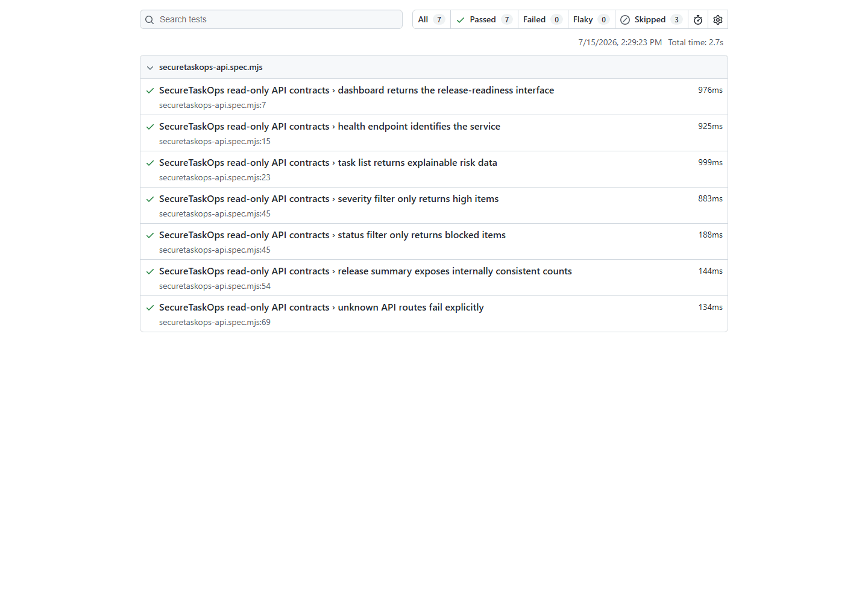Open settings gear icon
The height and width of the screenshot is (603, 868).
click(718, 19)
